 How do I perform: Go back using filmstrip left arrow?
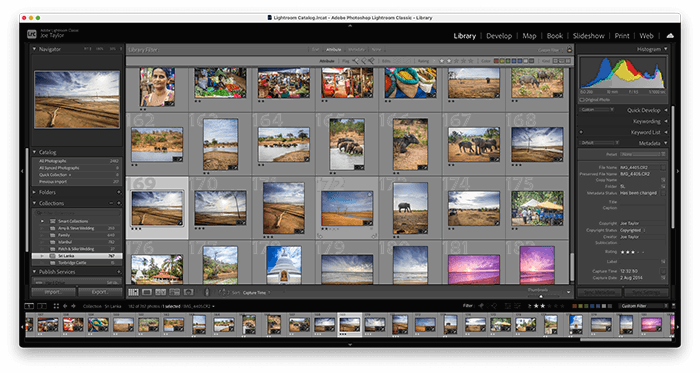pyautogui.click(x=65, y=306)
